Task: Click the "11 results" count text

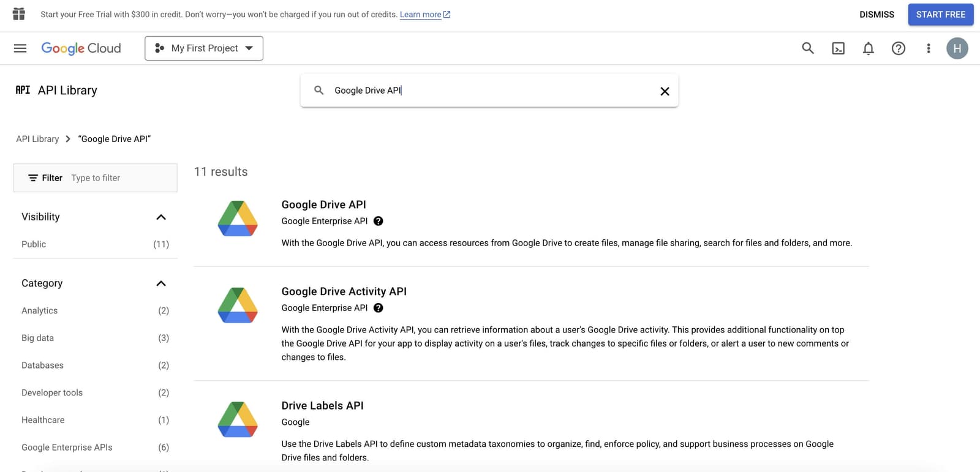Action: click(221, 172)
